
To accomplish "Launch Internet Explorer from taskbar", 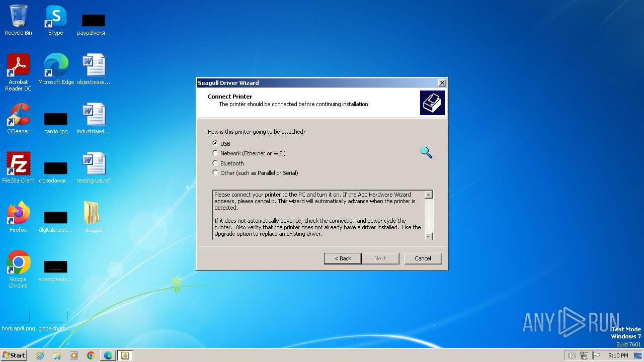I will pos(40,355).
